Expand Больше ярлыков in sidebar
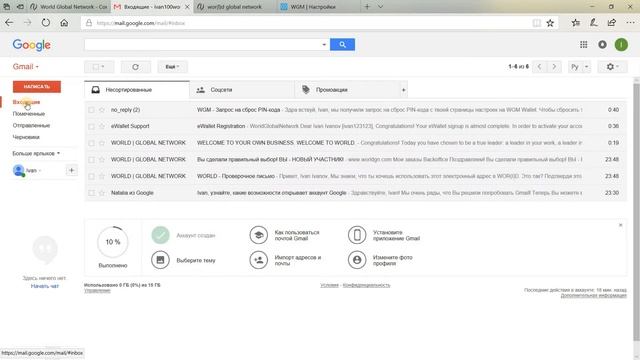 click(36, 153)
